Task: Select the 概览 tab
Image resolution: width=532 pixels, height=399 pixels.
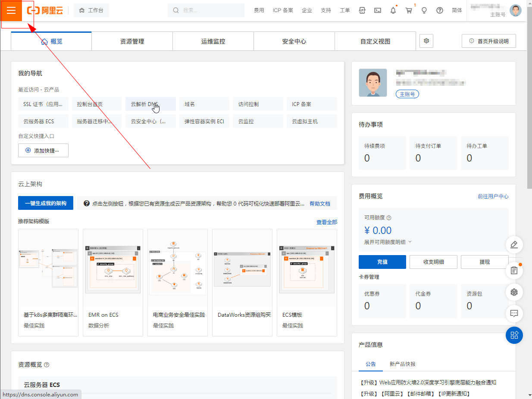Action: 51,41
